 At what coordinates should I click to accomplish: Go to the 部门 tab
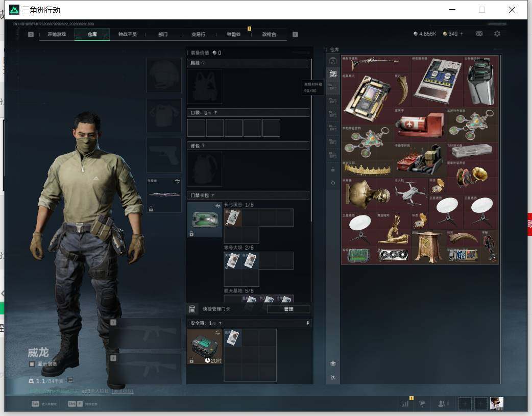click(x=163, y=34)
